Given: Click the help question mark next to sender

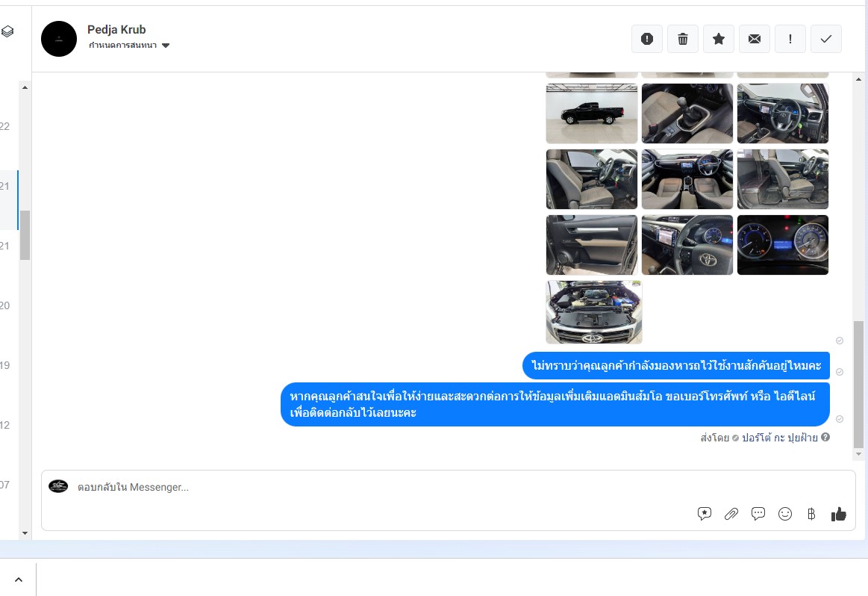Looking at the screenshot, I should 825,438.
